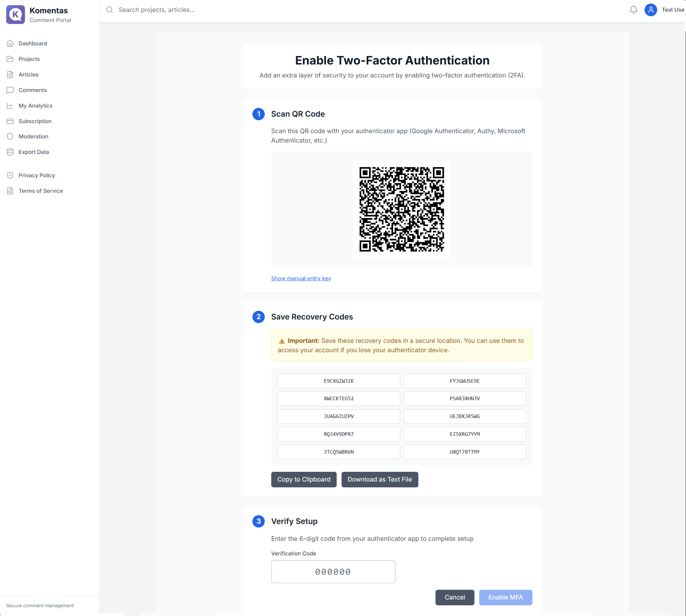The height and width of the screenshot is (616, 686).
Task: Open Terms of Service page
Action: (x=41, y=191)
